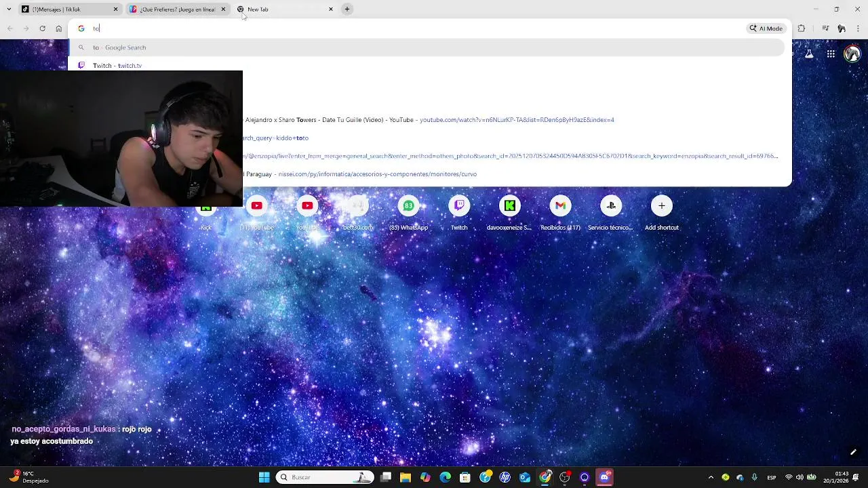Open HP app from the taskbar

505,477
